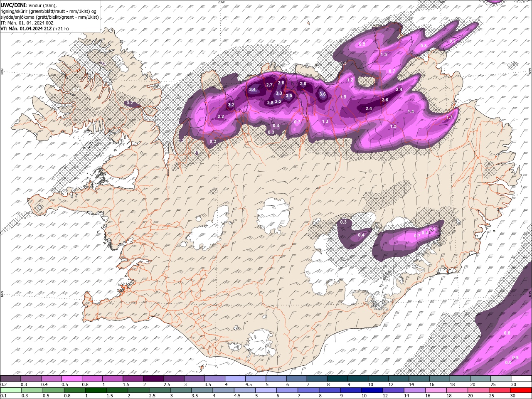Click the 3.4 precipitation value on the map

[252, 89]
